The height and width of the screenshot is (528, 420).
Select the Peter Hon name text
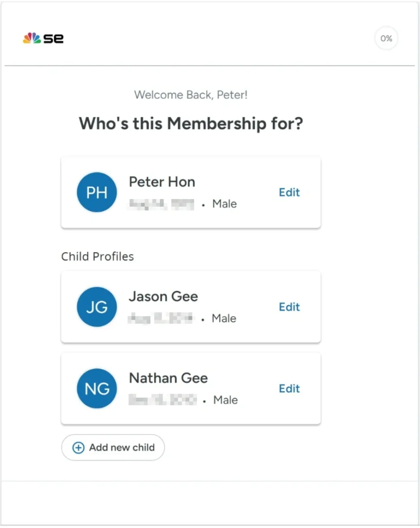162,181
